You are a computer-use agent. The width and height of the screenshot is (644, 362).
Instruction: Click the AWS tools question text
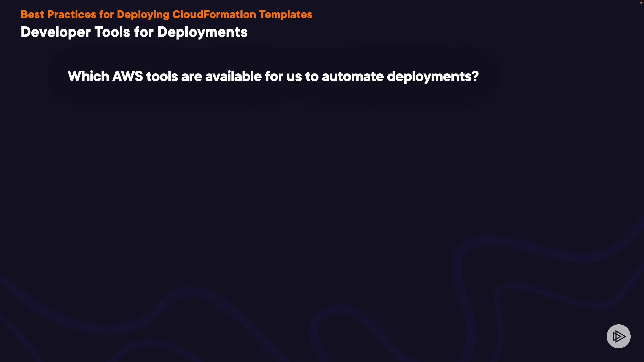(273, 77)
